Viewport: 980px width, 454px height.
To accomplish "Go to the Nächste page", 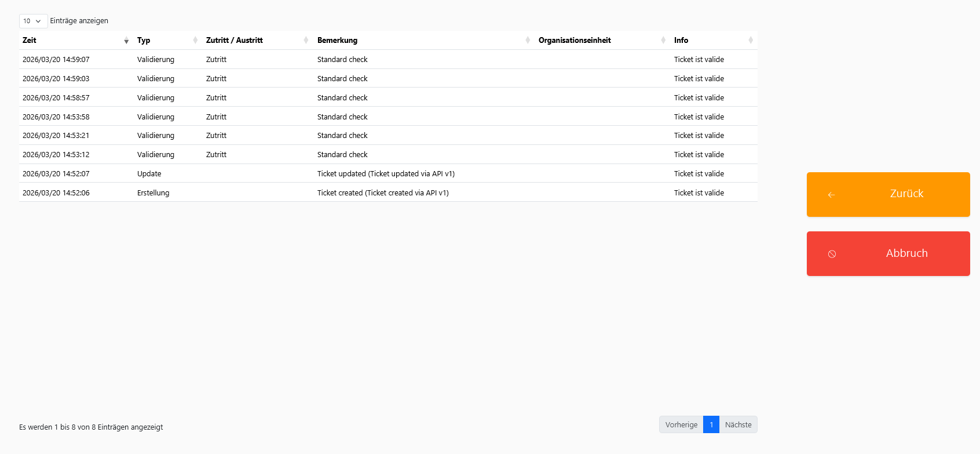I will pos(738,424).
